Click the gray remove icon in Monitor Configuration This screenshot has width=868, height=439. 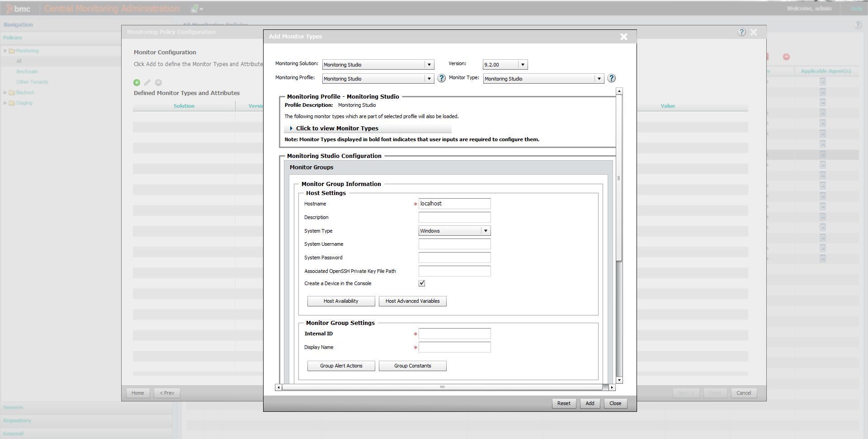click(x=158, y=82)
